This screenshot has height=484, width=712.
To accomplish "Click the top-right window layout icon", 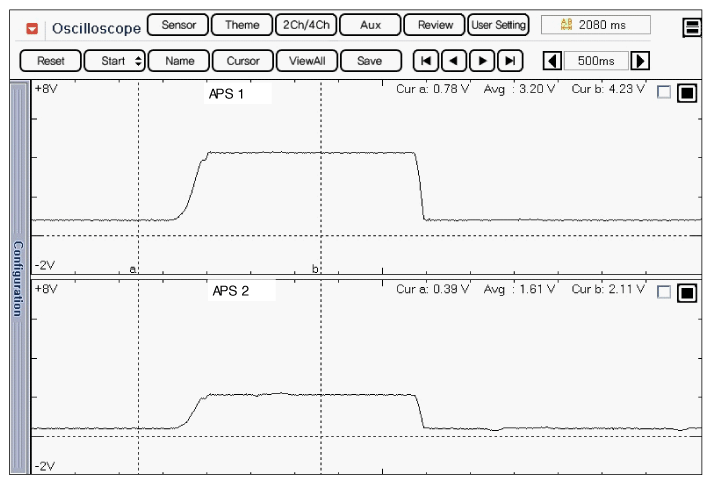I will tap(692, 28).
